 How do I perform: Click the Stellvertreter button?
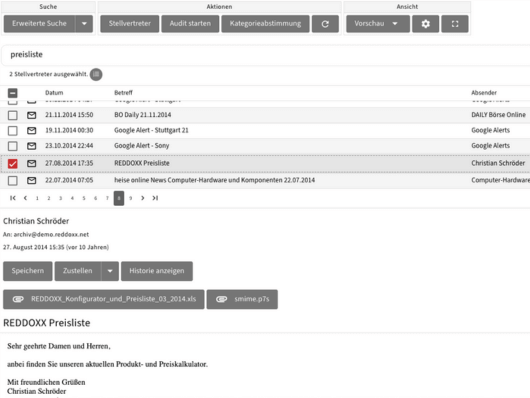tap(129, 24)
